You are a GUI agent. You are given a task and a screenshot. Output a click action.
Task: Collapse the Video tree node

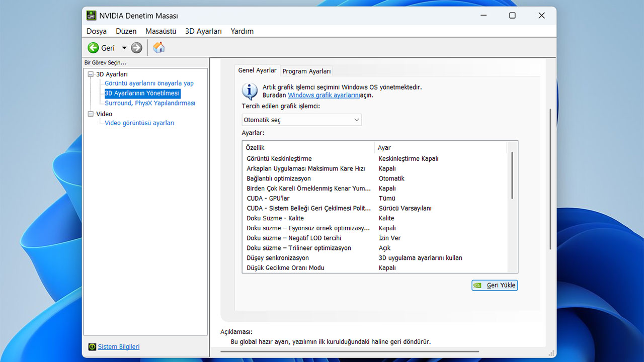(91, 114)
